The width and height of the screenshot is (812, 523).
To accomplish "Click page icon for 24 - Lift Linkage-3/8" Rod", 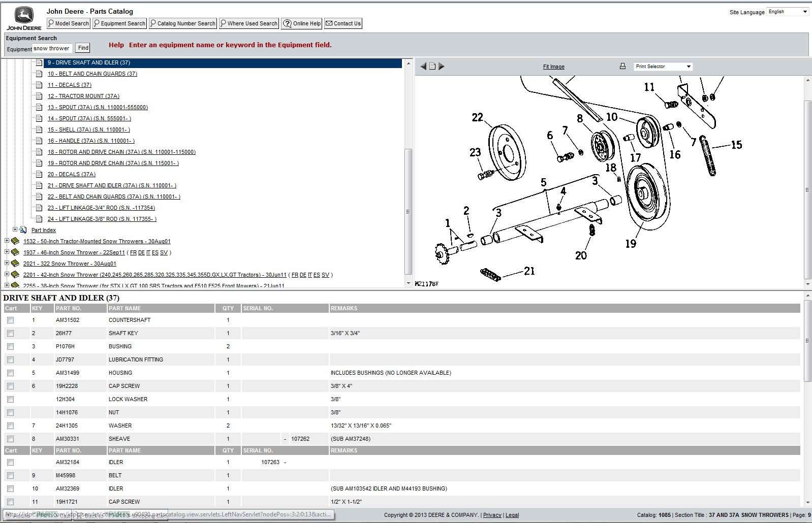I will point(39,219).
